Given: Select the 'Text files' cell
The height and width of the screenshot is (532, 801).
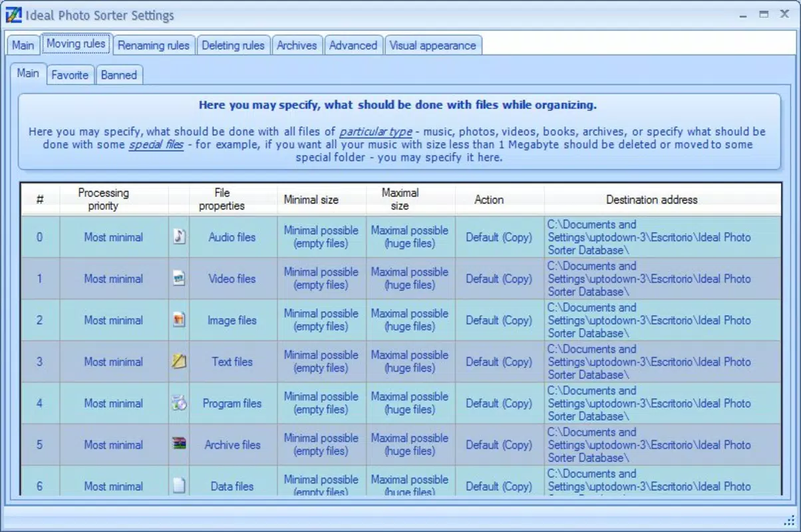Looking at the screenshot, I should pos(232,362).
